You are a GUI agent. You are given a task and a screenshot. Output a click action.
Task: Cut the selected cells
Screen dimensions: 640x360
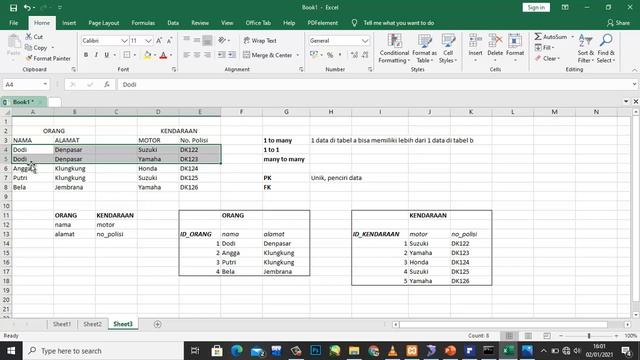pyautogui.click(x=34, y=37)
